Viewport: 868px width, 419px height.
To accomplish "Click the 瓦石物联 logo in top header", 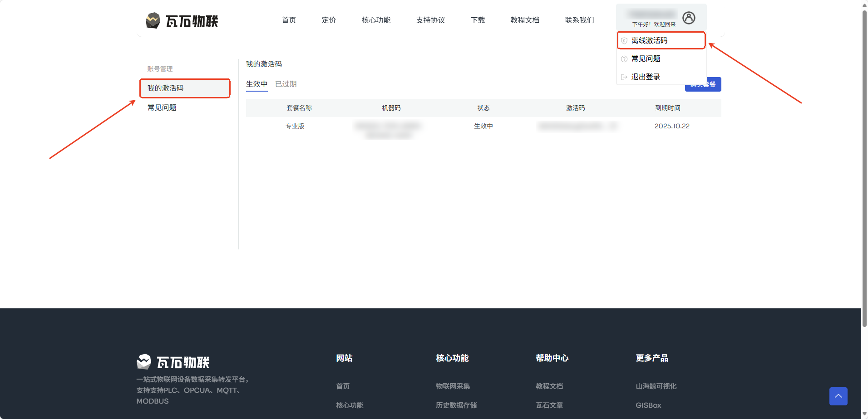I will pyautogui.click(x=182, y=21).
